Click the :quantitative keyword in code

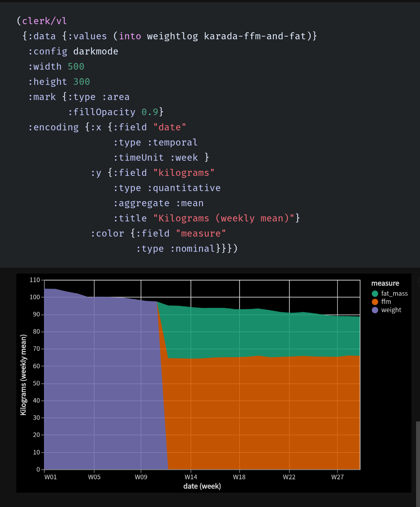(x=184, y=188)
